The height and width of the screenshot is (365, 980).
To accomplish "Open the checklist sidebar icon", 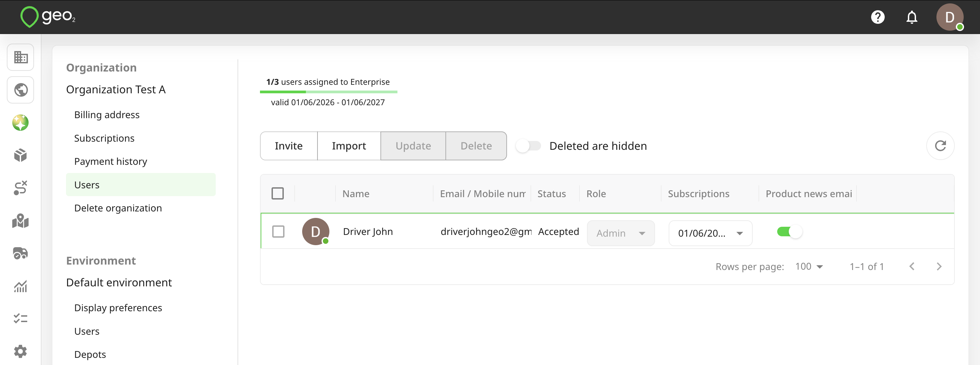I will 20,318.
